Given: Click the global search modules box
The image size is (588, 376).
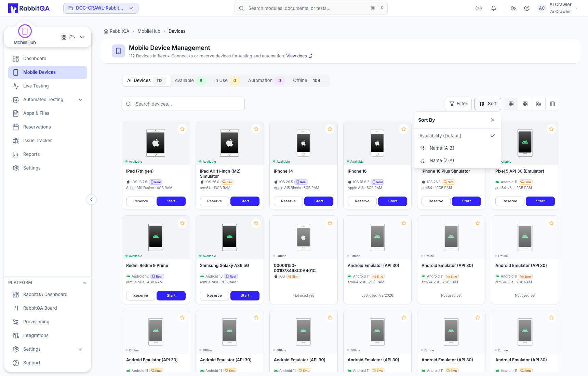Looking at the screenshot, I should pyautogui.click(x=311, y=8).
